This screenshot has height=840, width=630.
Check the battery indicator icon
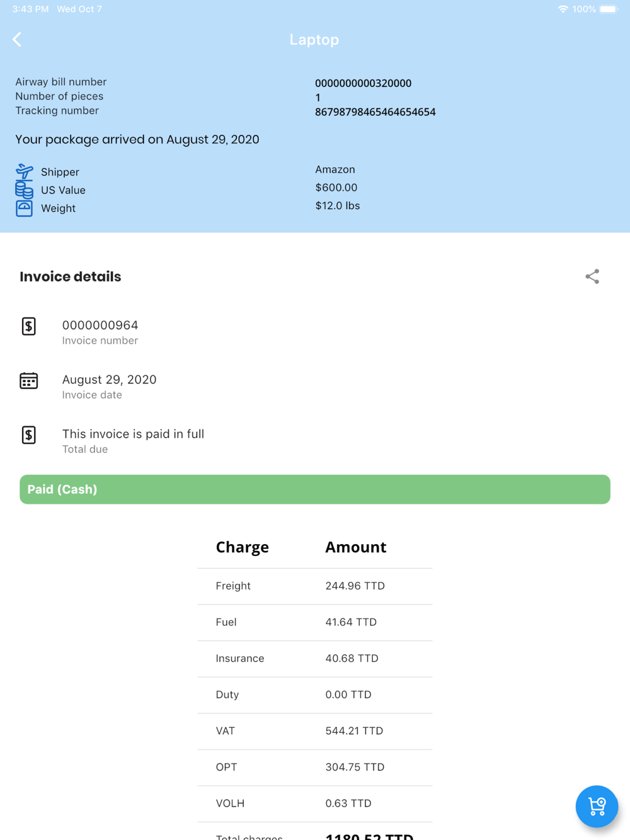click(609, 9)
